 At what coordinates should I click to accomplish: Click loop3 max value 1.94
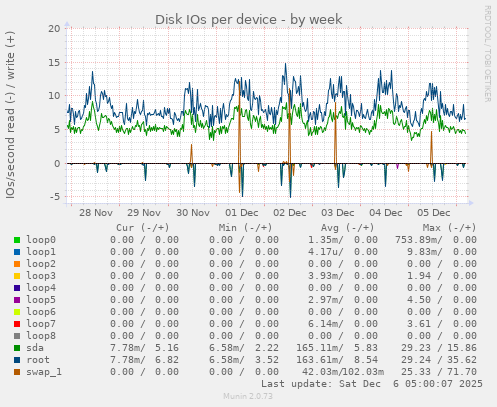click(x=419, y=276)
